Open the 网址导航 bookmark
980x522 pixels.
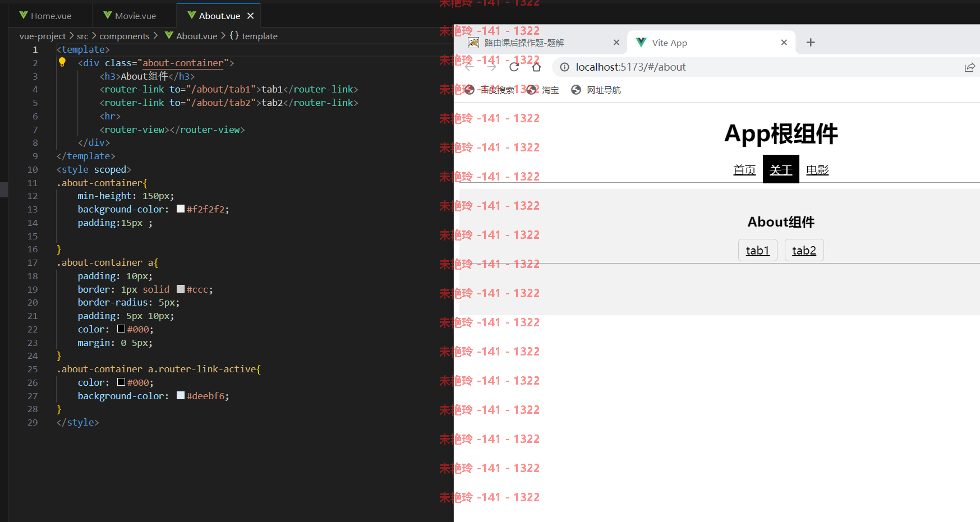tap(596, 90)
